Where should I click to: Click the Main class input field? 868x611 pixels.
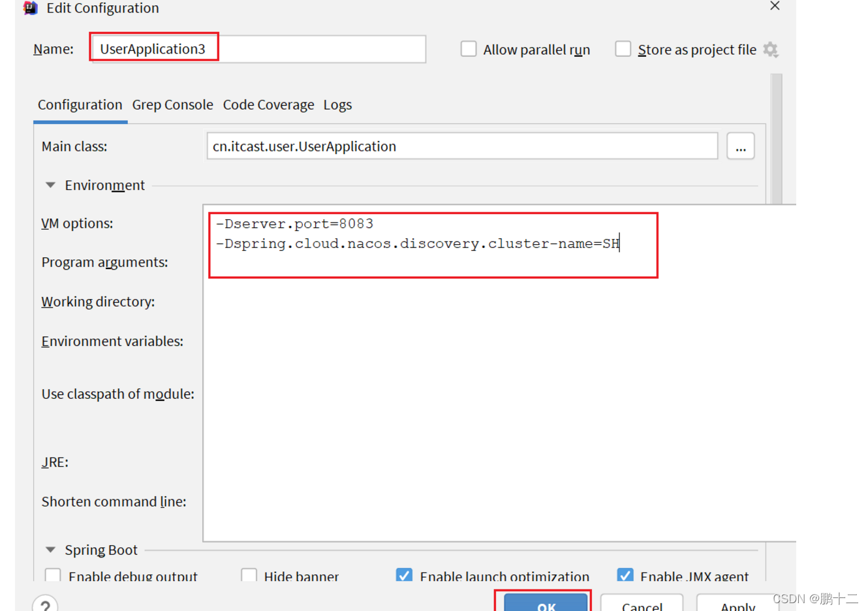(462, 146)
